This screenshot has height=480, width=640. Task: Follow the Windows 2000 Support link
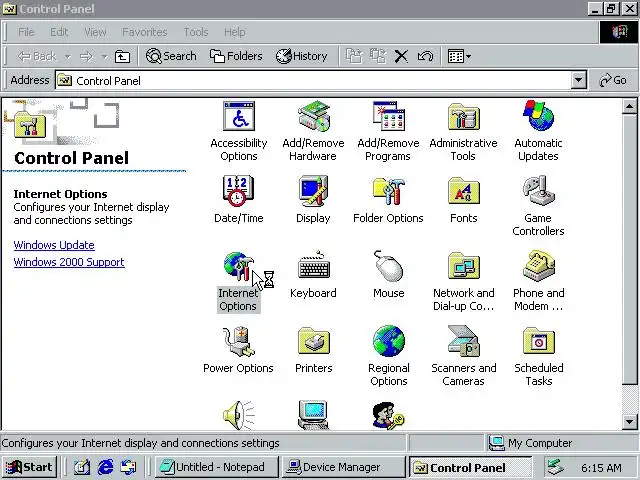click(69, 262)
